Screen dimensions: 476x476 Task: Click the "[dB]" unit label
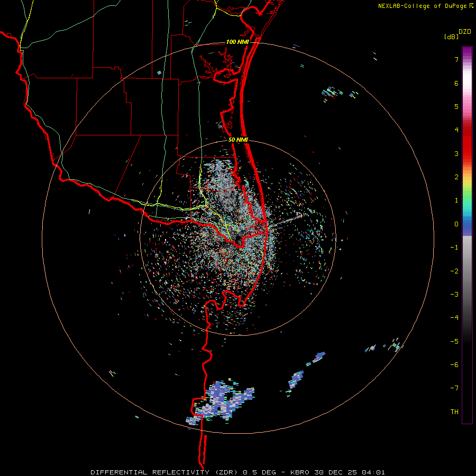coord(452,36)
